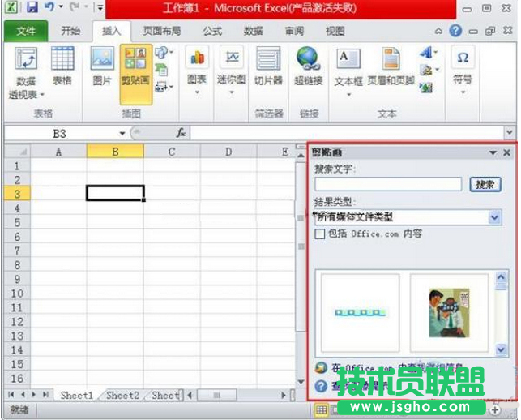Click the Save icon in quick access toolbar
Image resolution: width=521 pixels, height=420 pixels.
[x=32, y=7]
